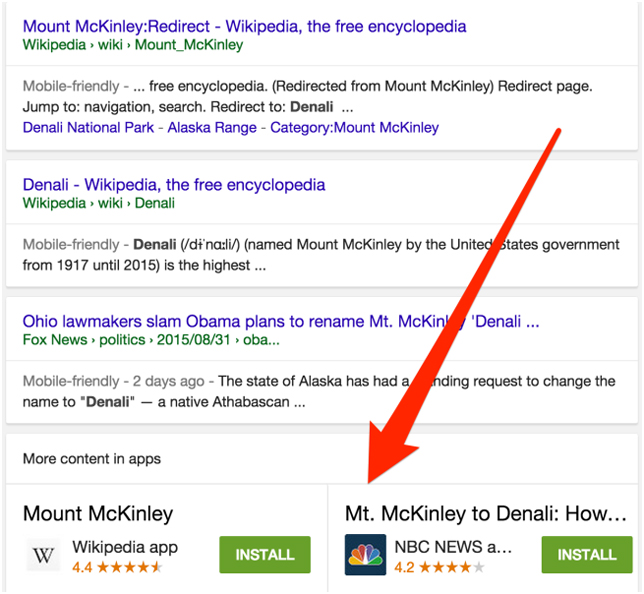Click Wikipedia app 4.4 star rating

117,568
